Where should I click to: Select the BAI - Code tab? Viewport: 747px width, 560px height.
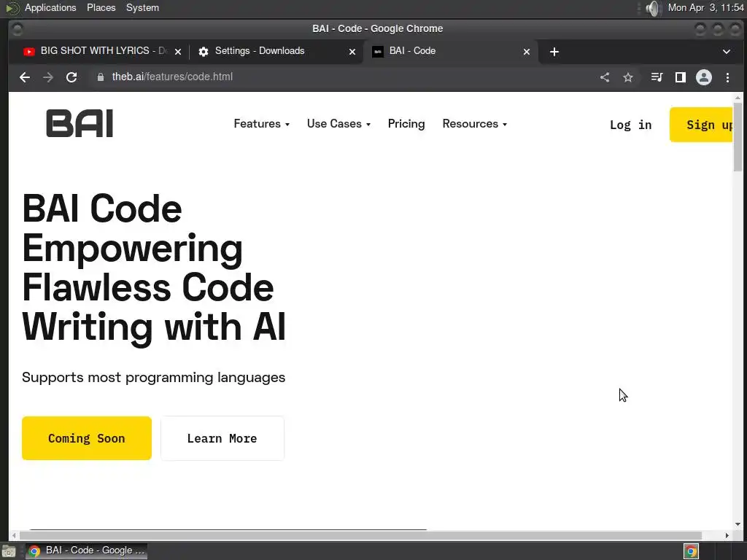450,51
